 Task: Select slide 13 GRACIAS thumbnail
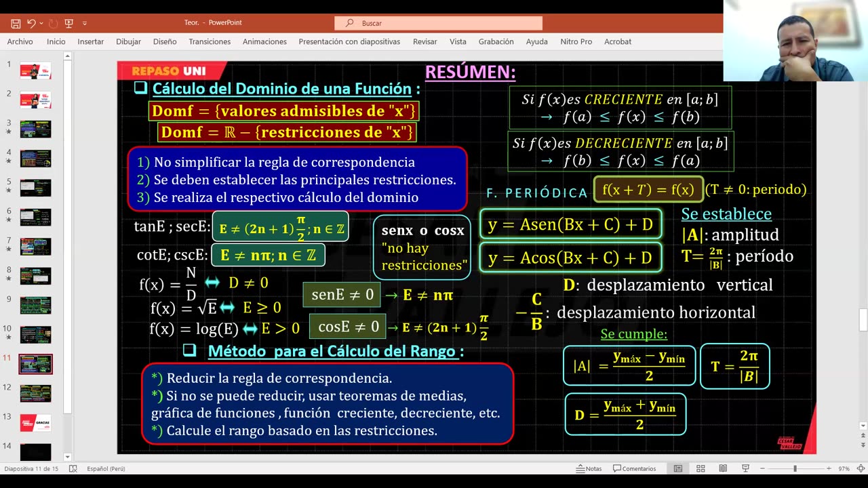(35, 422)
